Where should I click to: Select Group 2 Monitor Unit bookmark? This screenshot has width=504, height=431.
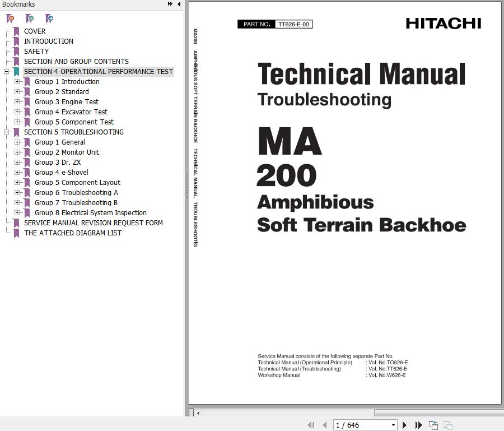click(x=67, y=152)
